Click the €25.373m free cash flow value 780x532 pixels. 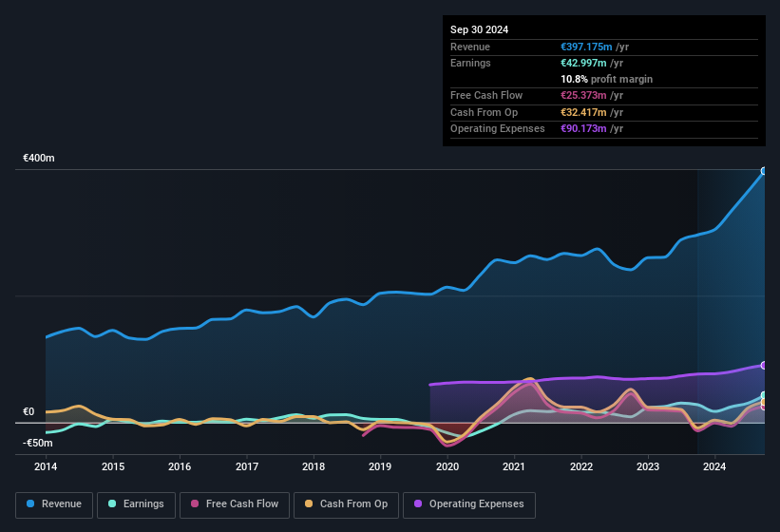coord(589,96)
